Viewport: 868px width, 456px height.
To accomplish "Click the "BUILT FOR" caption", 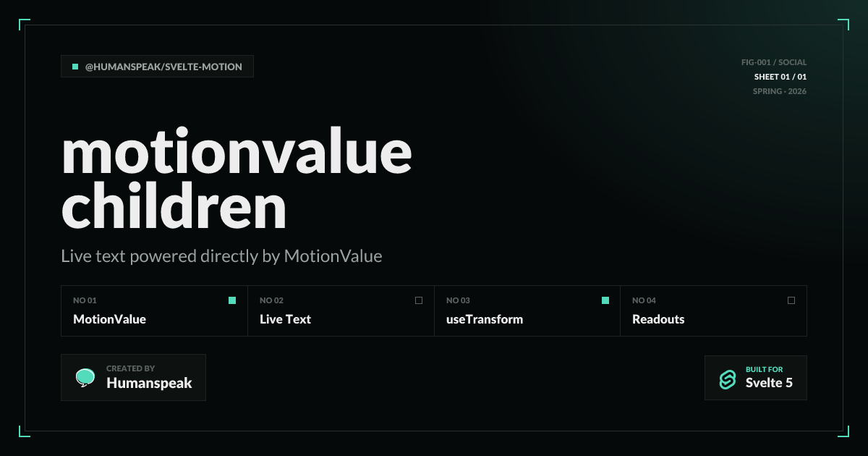I will (x=764, y=369).
